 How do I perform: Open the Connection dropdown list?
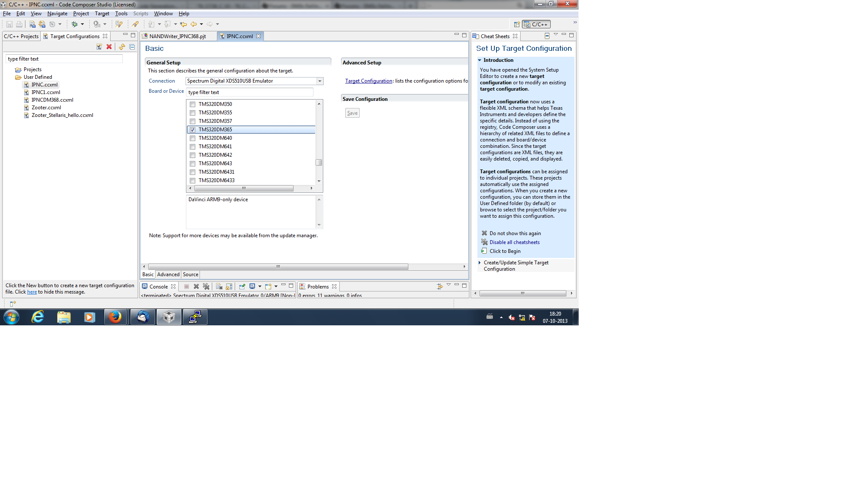coord(320,81)
